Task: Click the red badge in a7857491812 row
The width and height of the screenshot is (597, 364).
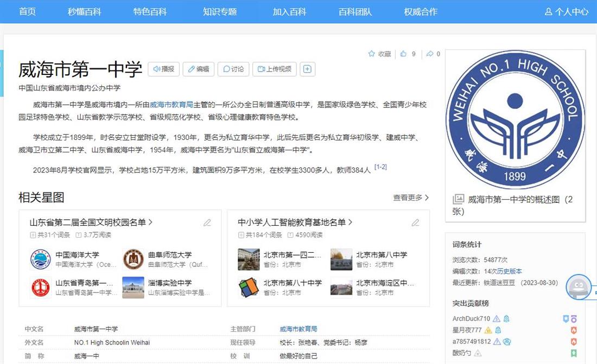Action: tap(574, 342)
